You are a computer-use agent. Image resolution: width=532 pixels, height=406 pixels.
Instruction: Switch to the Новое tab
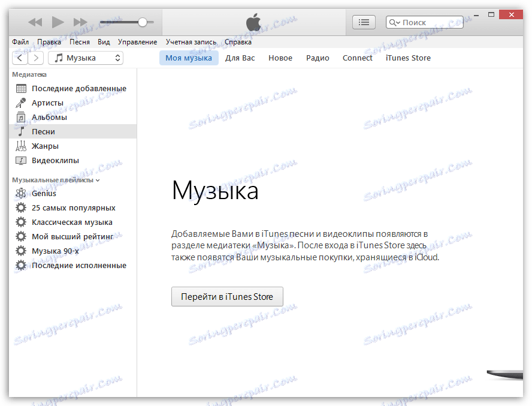pos(280,58)
